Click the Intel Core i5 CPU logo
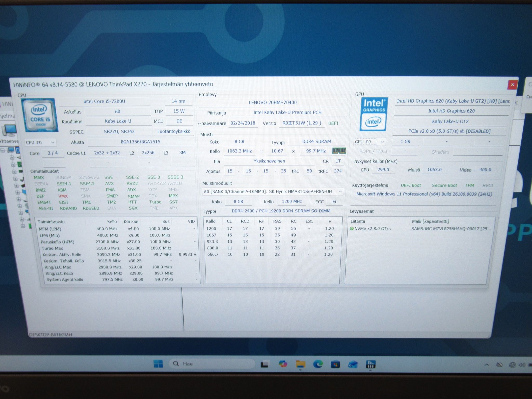The height and width of the screenshot is (399, 532). coord(40,115)
